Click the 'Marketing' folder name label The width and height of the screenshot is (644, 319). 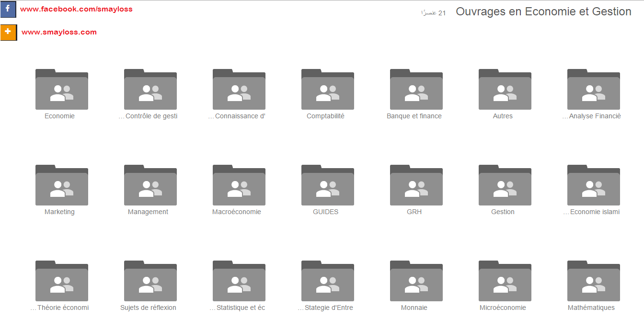point(59,212)
